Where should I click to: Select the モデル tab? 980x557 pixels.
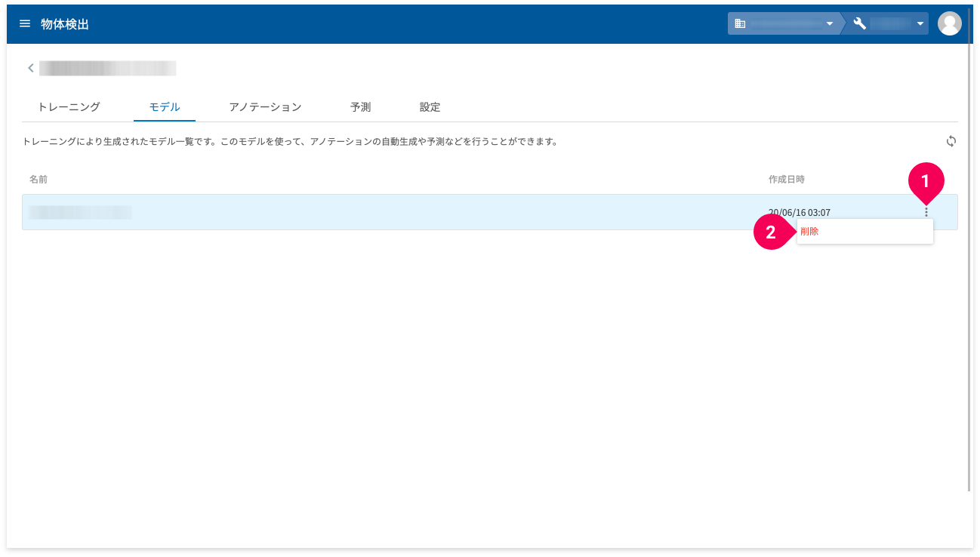click(x=165, y=107)
